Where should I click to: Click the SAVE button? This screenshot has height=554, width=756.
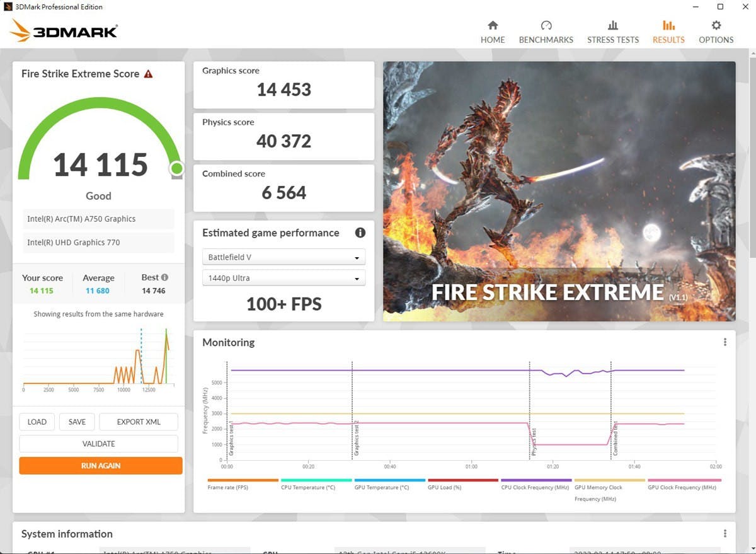pos(77,422)
